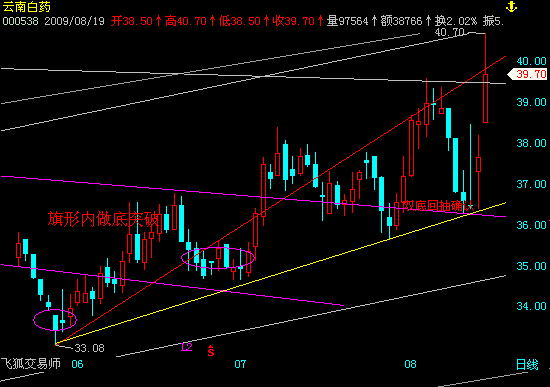Click the stock name 云南白药
Viewport: 550px width, 387px height.
27,7
